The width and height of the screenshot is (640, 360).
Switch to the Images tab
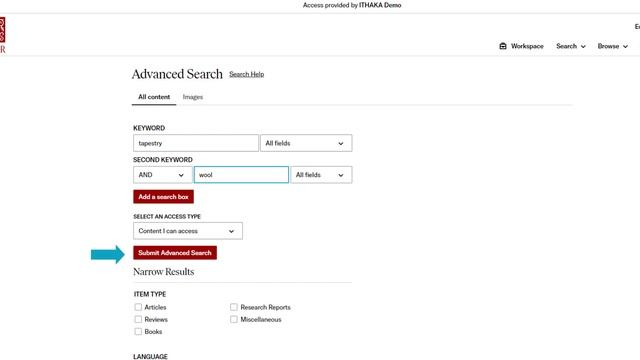[193, 97]
